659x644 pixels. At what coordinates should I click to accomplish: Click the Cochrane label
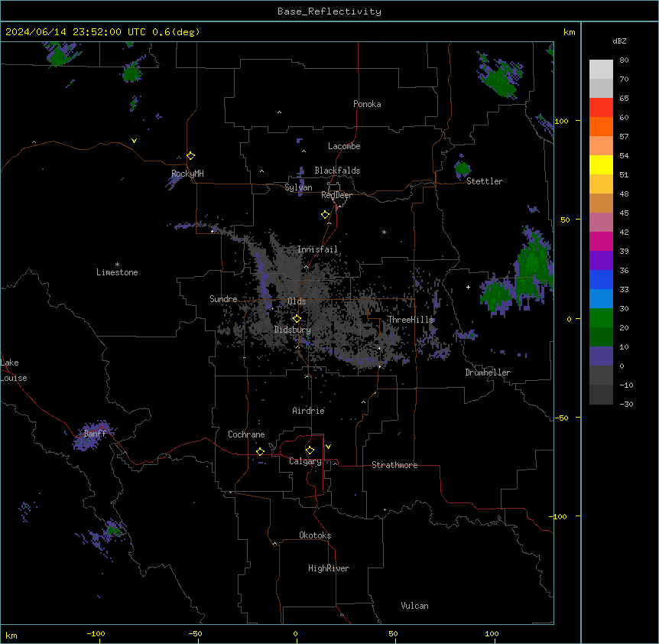[246, 434]
